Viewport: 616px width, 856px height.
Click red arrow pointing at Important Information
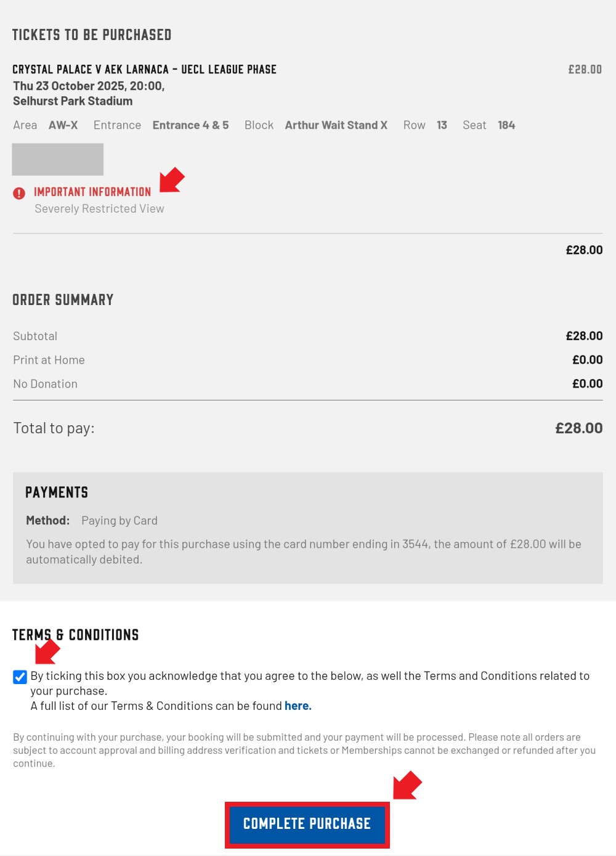pos(172,179)
